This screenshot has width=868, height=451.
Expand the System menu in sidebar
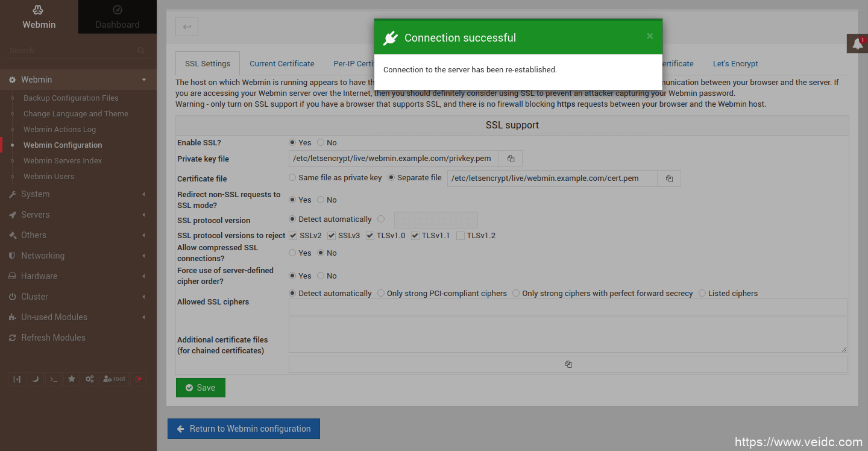click(x=36, y=194)
